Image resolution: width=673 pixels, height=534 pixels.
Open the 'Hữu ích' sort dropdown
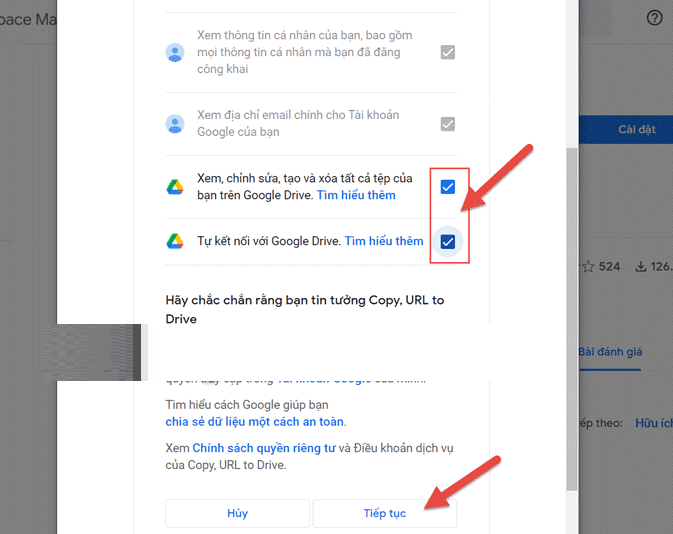coord(653,423)
